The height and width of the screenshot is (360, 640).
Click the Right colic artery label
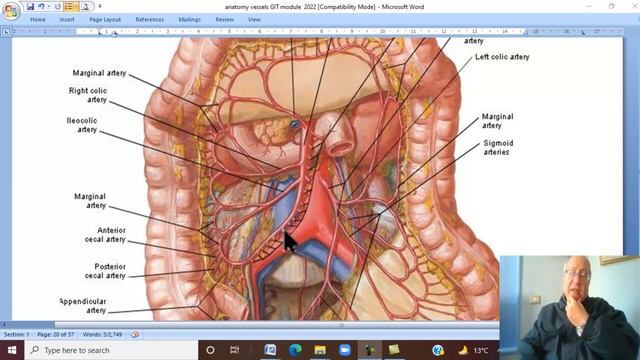88,95
